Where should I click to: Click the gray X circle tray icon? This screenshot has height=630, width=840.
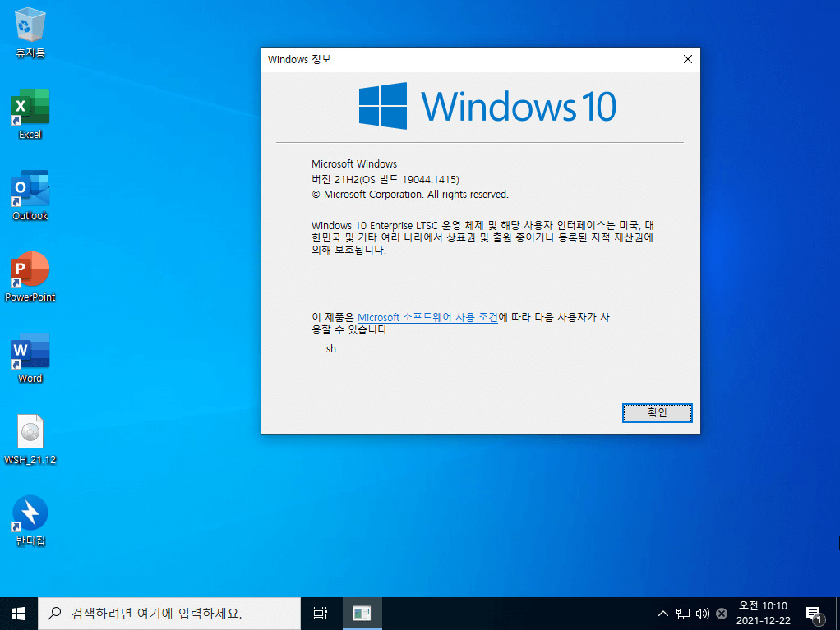point(722,614)
